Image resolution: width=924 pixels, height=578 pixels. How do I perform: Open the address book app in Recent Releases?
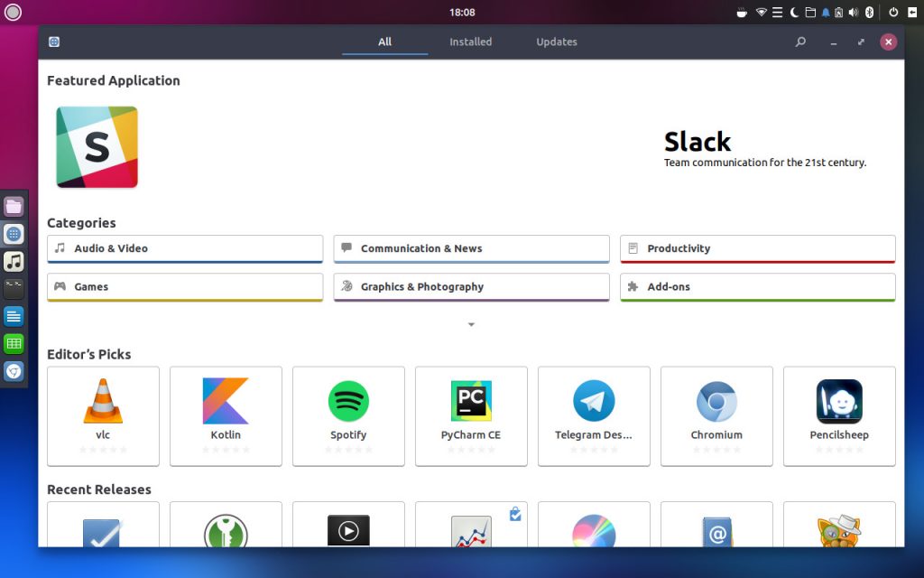[716, 525]
